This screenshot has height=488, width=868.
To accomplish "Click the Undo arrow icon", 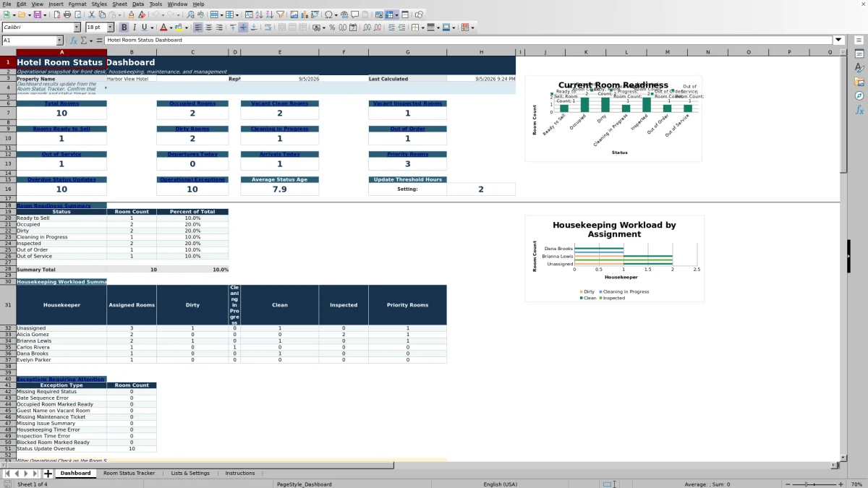I will [x=155, y=14].
